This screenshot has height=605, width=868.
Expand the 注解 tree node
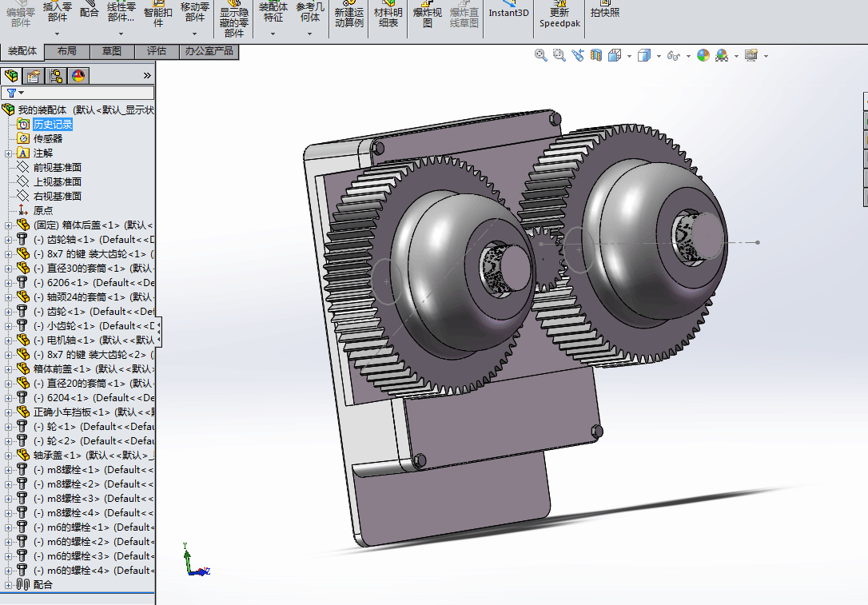coord(9,153)
